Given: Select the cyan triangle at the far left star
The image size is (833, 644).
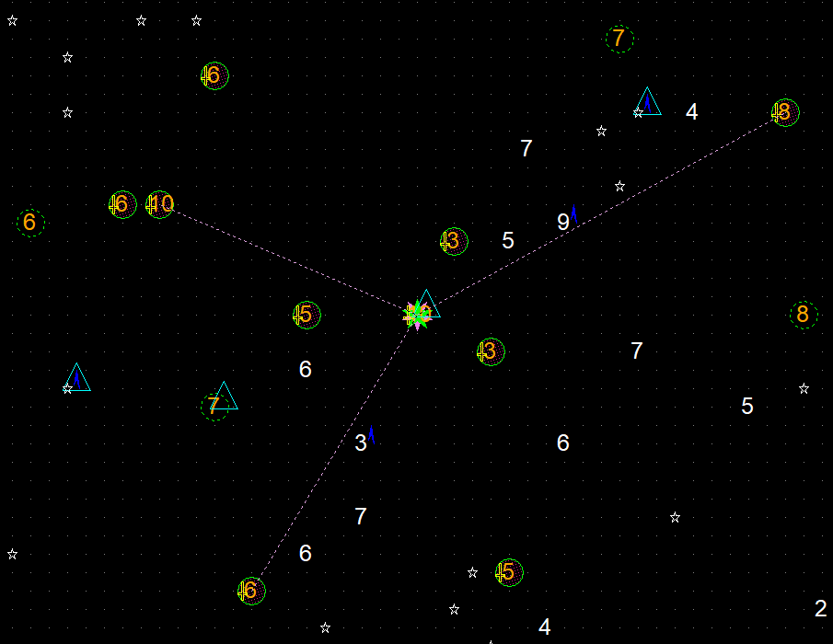Looking at the screenshot, I should click(77, 378).
